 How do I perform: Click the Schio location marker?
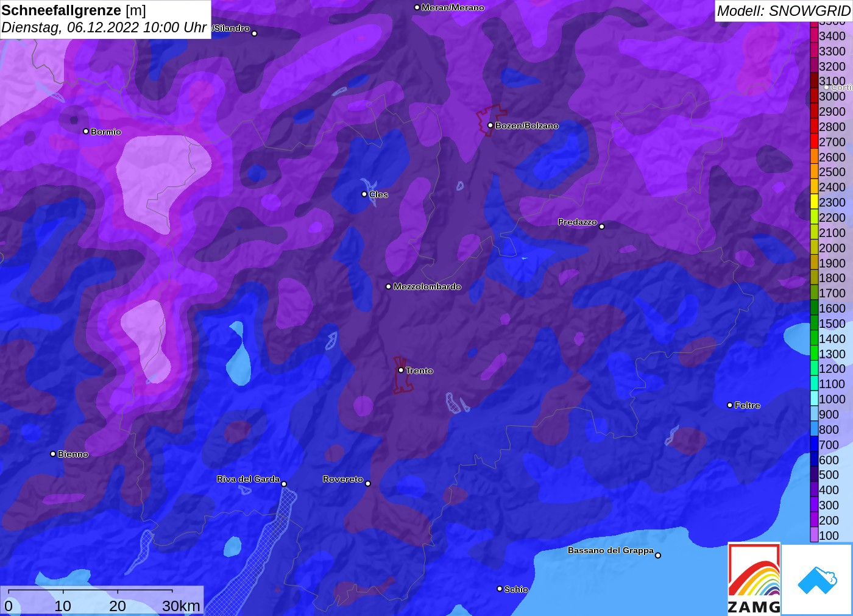(500, 589)
